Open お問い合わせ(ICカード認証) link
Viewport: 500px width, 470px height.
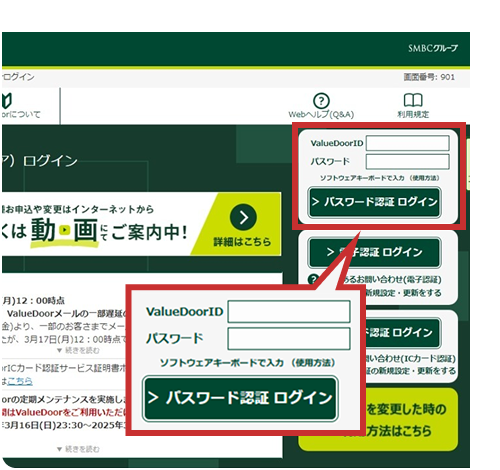click(x=411, y=359)
